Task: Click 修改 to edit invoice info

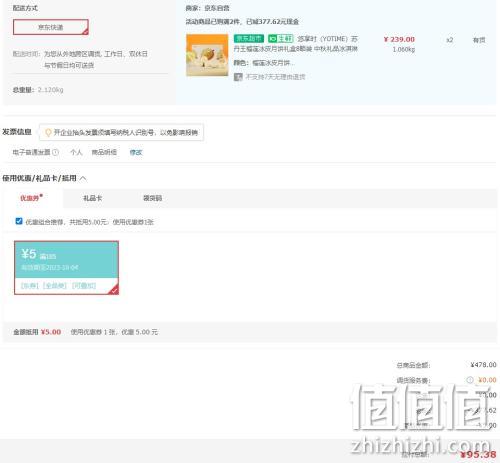Action: point(136,152)
